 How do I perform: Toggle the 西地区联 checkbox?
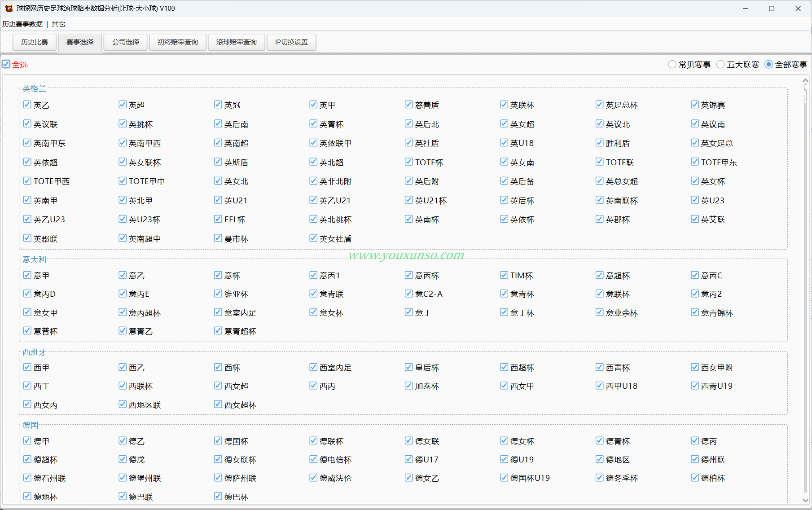pos(123,404)
